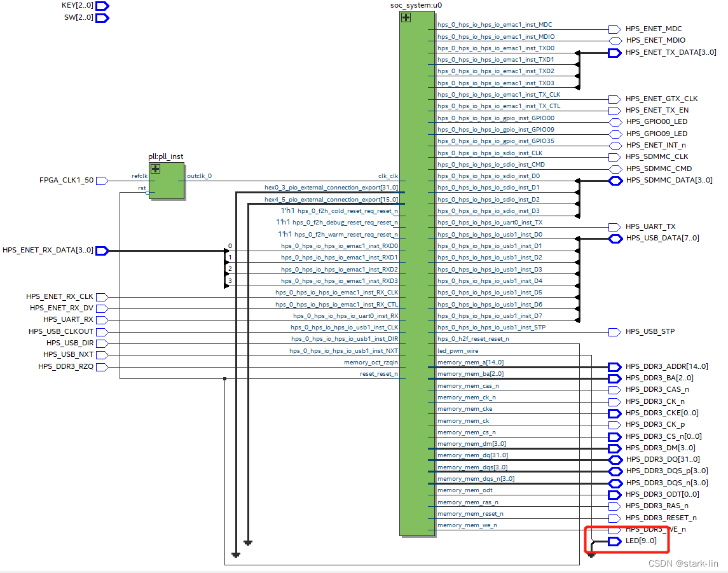Select the KEY[2..0] input pin symbol

coord(102,6)
